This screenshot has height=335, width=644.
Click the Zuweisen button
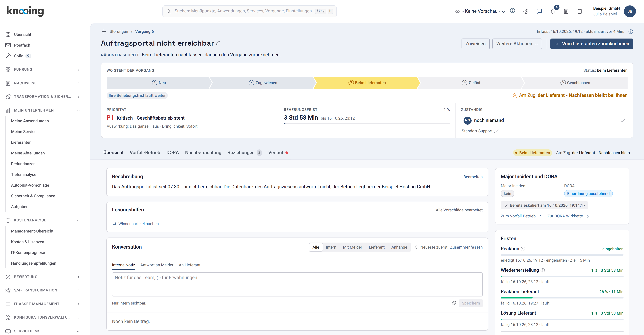coord(475,44)
